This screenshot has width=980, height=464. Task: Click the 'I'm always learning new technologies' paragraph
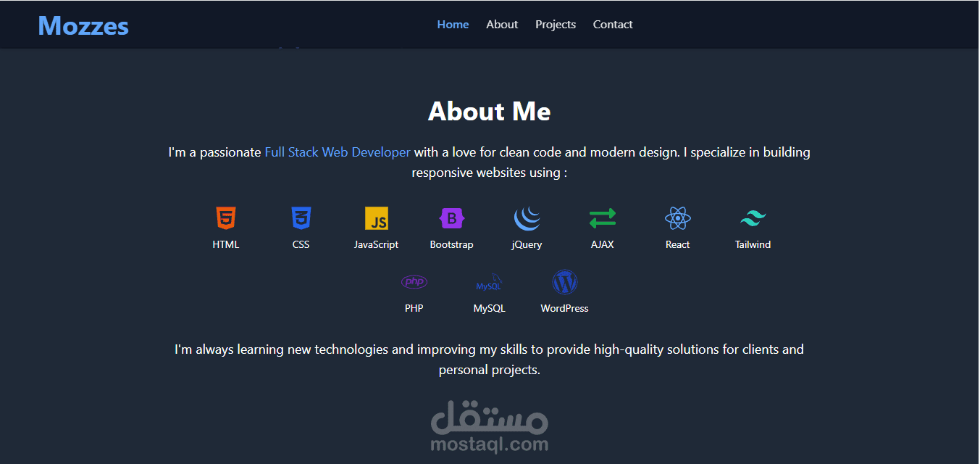coord(490,360)
